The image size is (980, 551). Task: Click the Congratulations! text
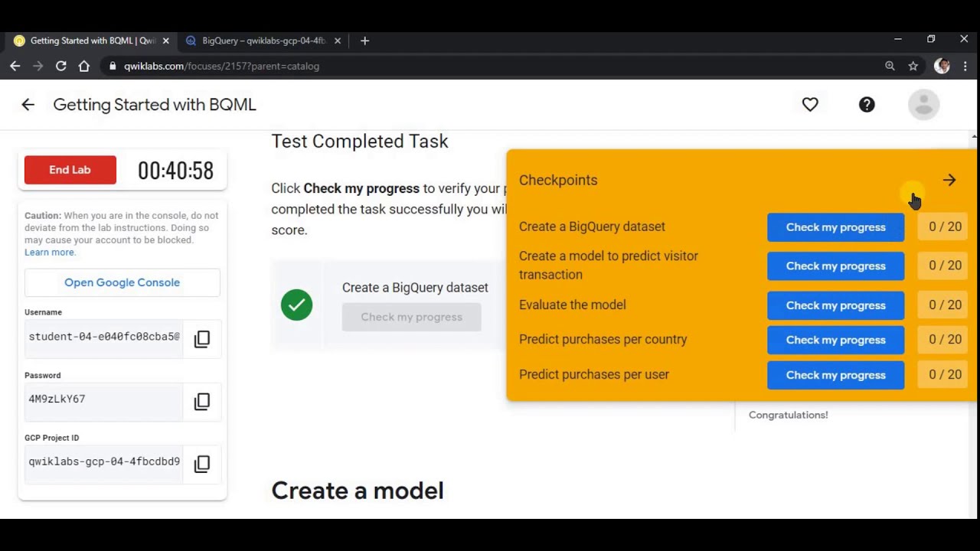pyautogui.click(x=789, y=415)
